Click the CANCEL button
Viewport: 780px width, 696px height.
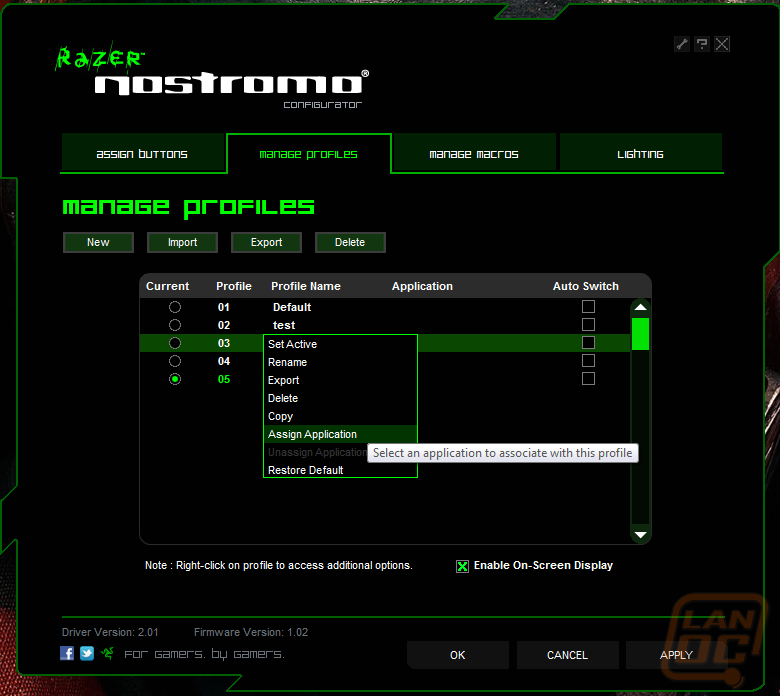pyautogui.click(x=568, y=655)
